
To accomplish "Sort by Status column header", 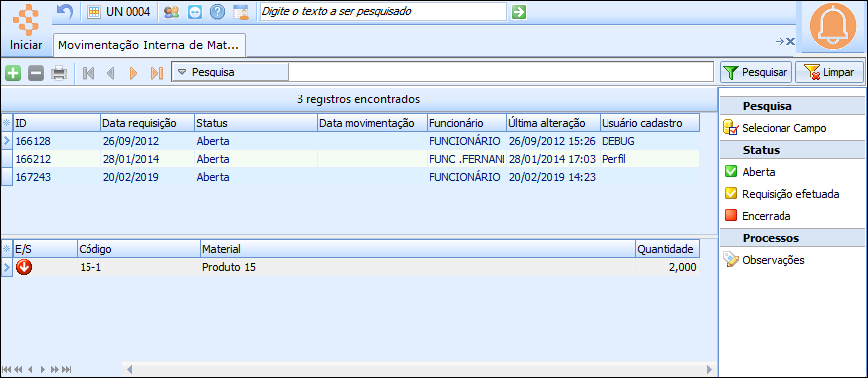I will 256,123.
